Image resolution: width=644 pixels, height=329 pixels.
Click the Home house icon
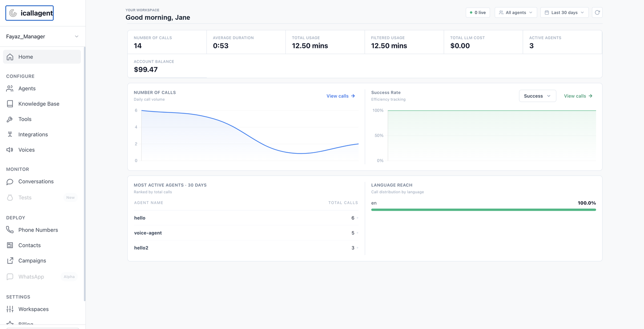pos(10,57)
